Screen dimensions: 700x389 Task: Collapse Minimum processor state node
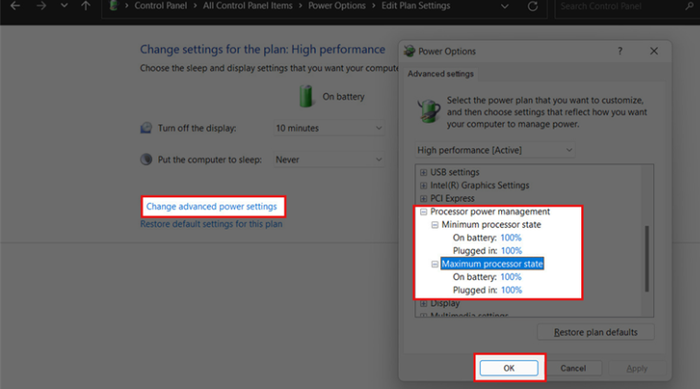coord(434,225)
